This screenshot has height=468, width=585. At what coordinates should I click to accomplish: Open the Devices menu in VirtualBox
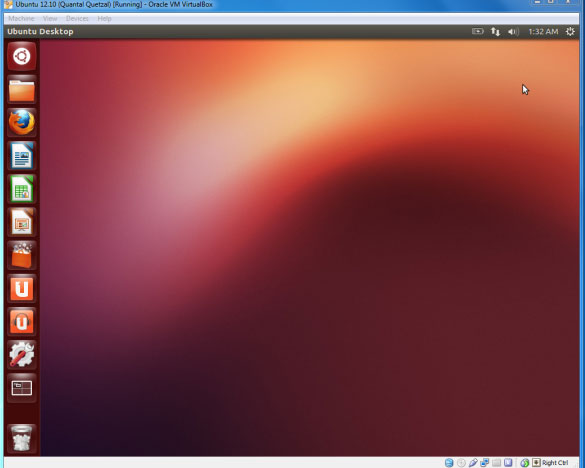[77, 18]
